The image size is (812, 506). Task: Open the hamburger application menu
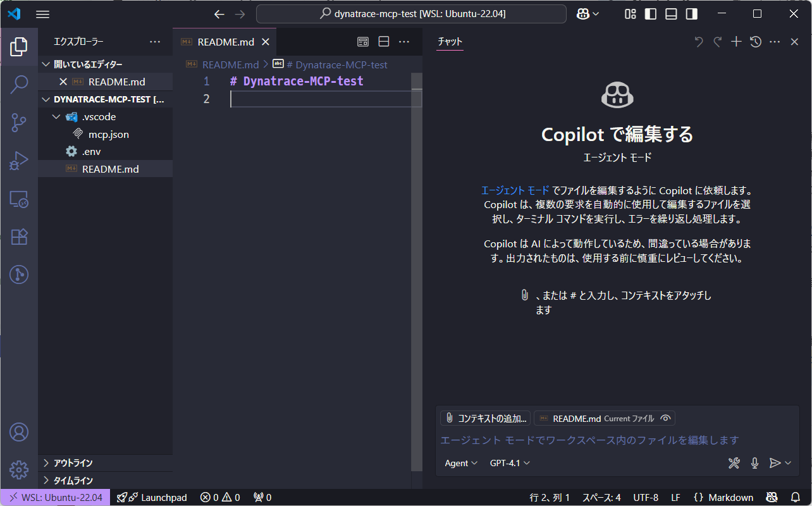coord(42,14)
